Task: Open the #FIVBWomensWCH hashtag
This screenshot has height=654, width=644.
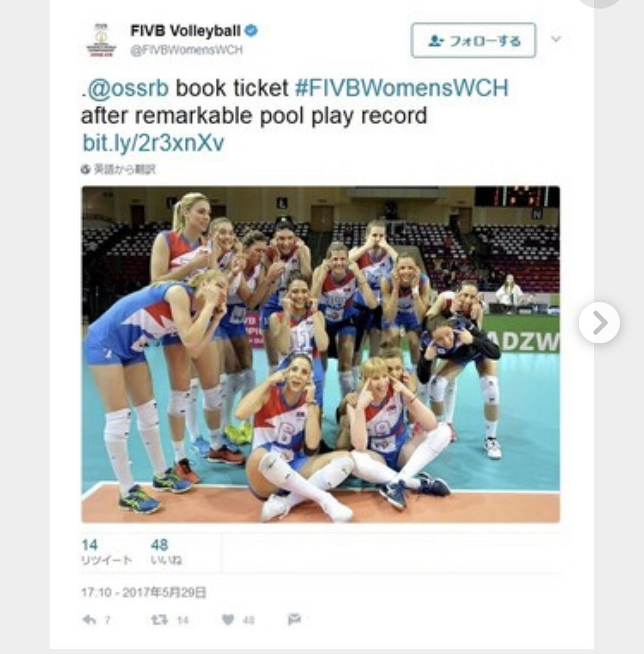Action: (x=401, y=88)
